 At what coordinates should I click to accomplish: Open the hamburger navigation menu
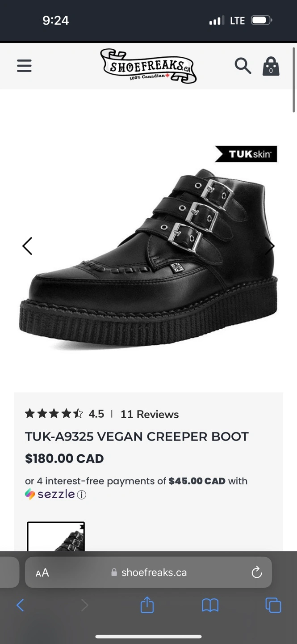click(x=24, y=66)
